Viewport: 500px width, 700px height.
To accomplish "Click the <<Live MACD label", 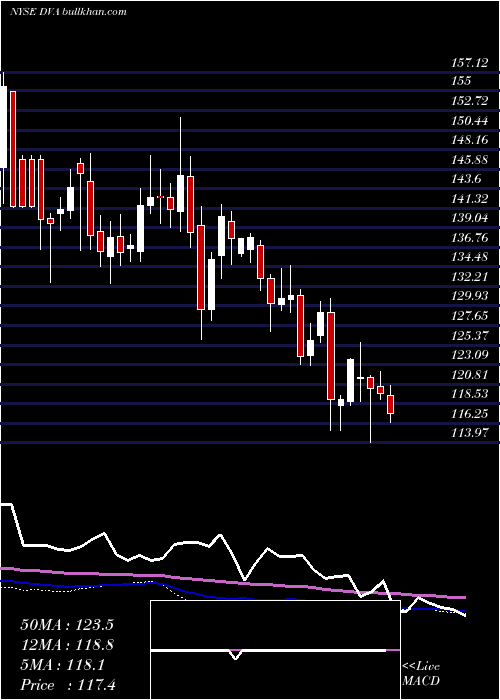I will 421,674.
